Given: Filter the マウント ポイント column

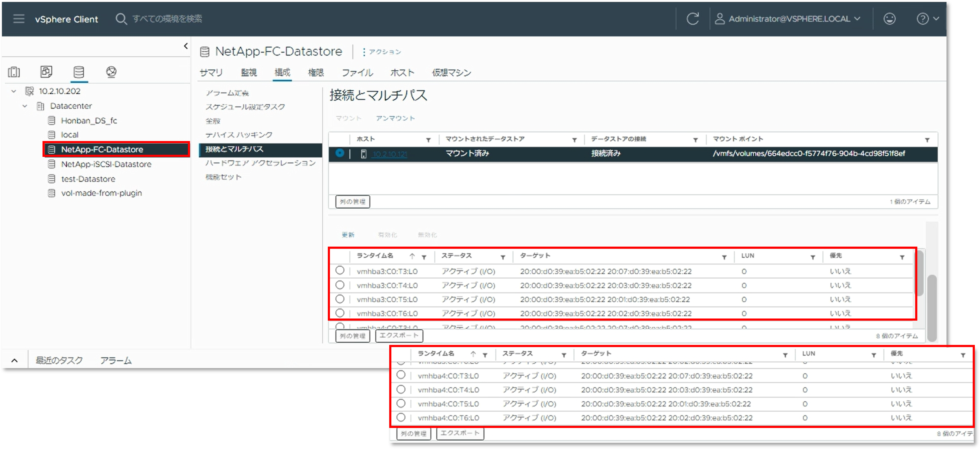Looking at the screenshot, I should (x=927, y=140).
